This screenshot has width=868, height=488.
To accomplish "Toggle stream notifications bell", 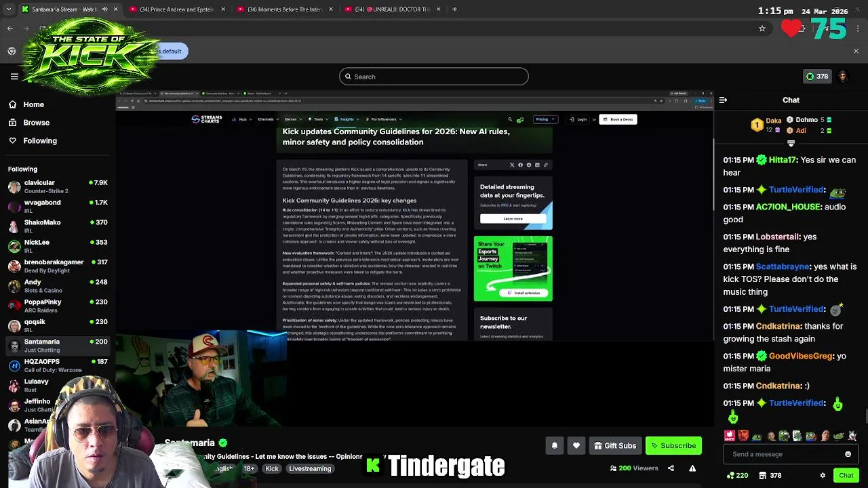I will click(x=554, y=445).
